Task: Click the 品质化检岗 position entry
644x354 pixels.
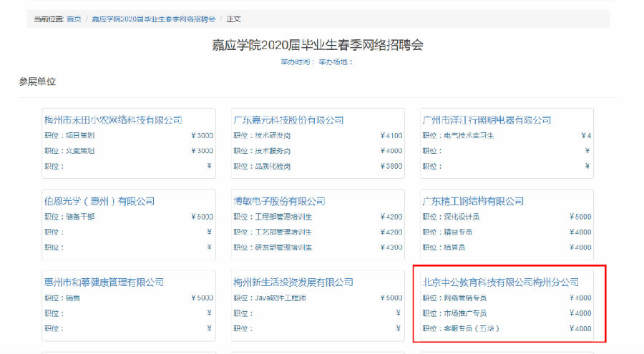Action: pos(273,166)
